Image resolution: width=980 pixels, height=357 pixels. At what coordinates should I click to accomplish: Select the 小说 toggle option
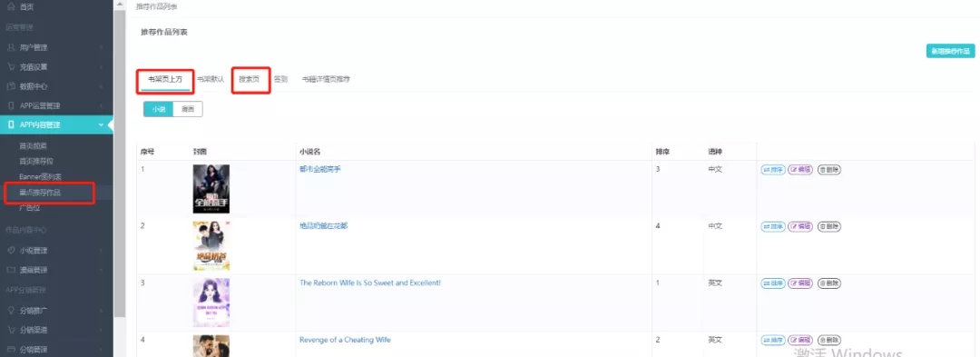coord(158,109)
